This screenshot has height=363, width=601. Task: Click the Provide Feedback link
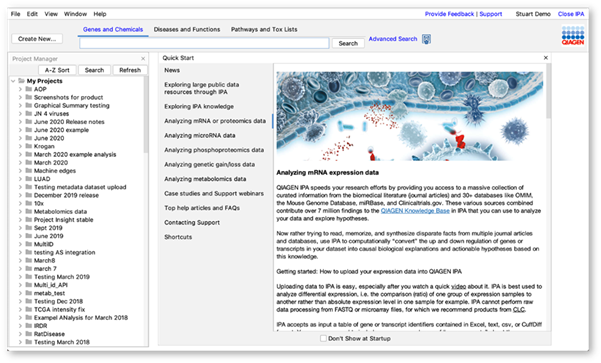coord(449,14)
